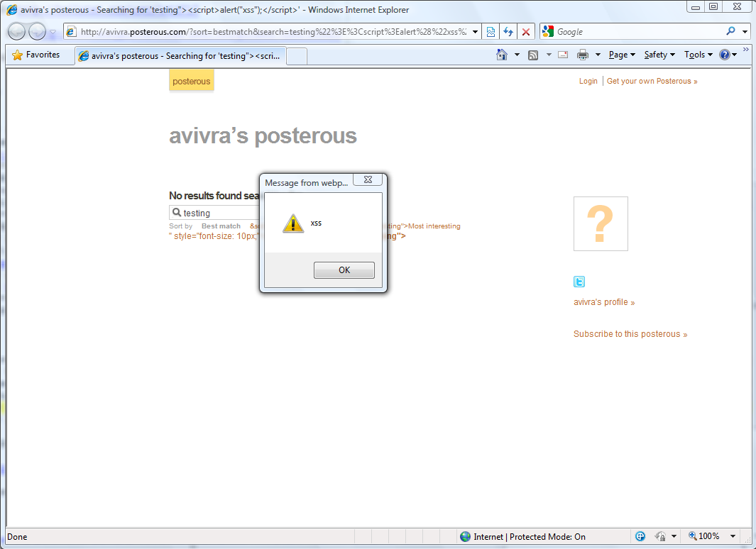Click the page icon in address bar
The image size is (756, 549).
pos(72,32)
